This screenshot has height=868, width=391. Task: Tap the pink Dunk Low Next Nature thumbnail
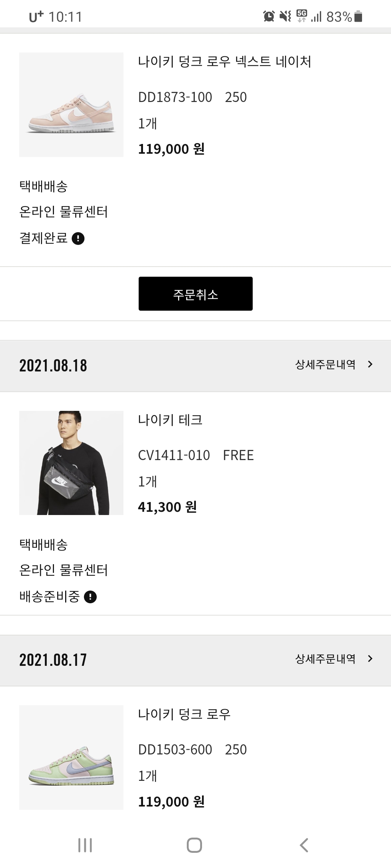[x=71, y=105]
